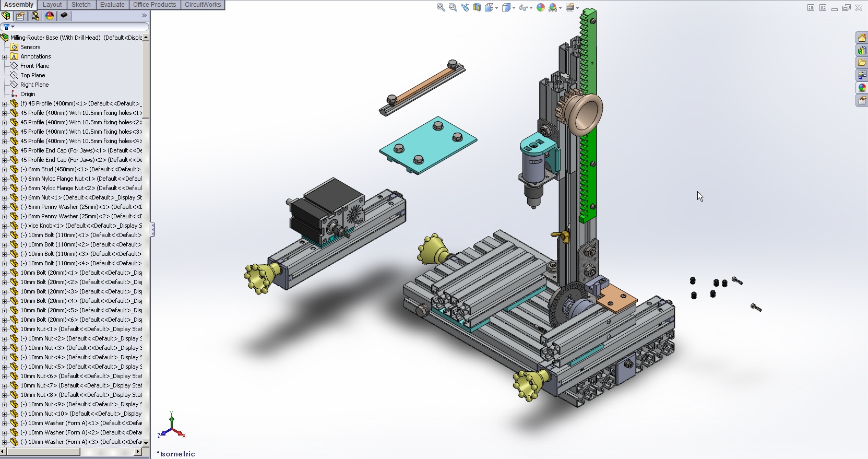Open the PropertyManager panel tab
This screenshot has width=868, height=459.
pyautogui.click(x=20, y=16)
